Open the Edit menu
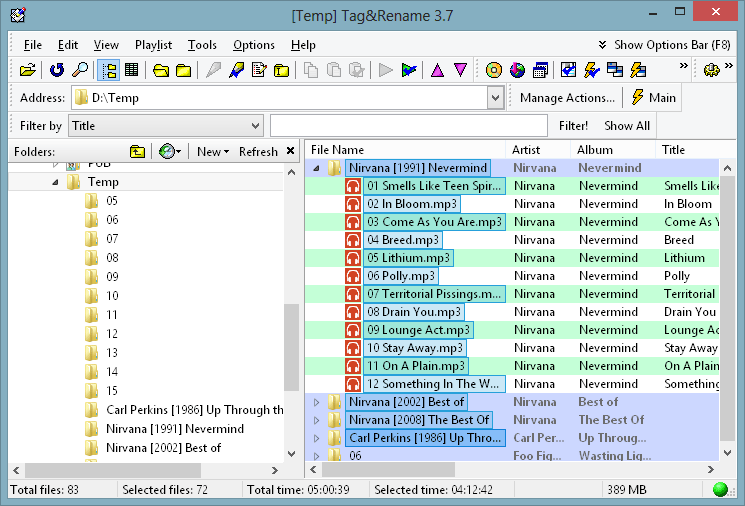Image resolution: width=745 pixels, height=506 pixels. (x=68, y=45)
